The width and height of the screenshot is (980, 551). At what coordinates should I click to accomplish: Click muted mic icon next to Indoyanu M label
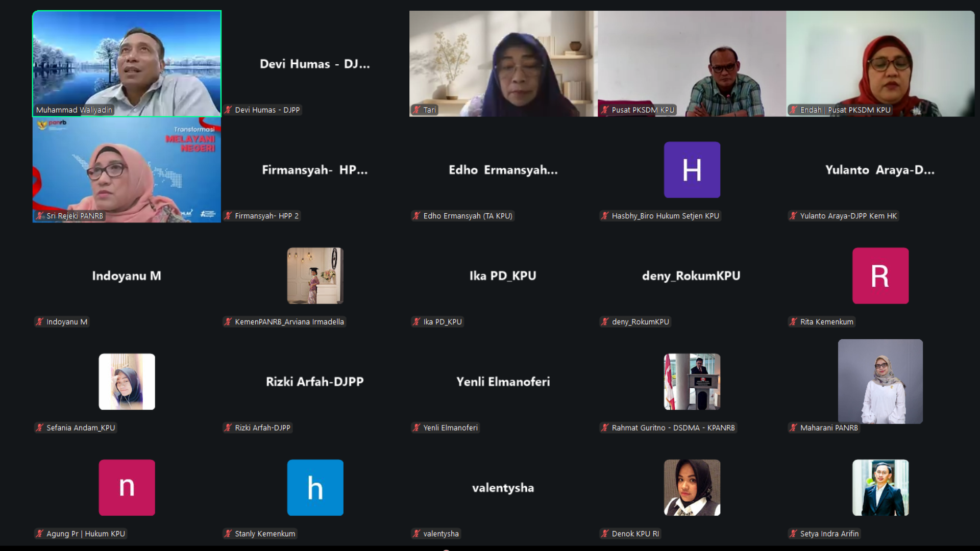pyautogui.click(x=40, y=322)
